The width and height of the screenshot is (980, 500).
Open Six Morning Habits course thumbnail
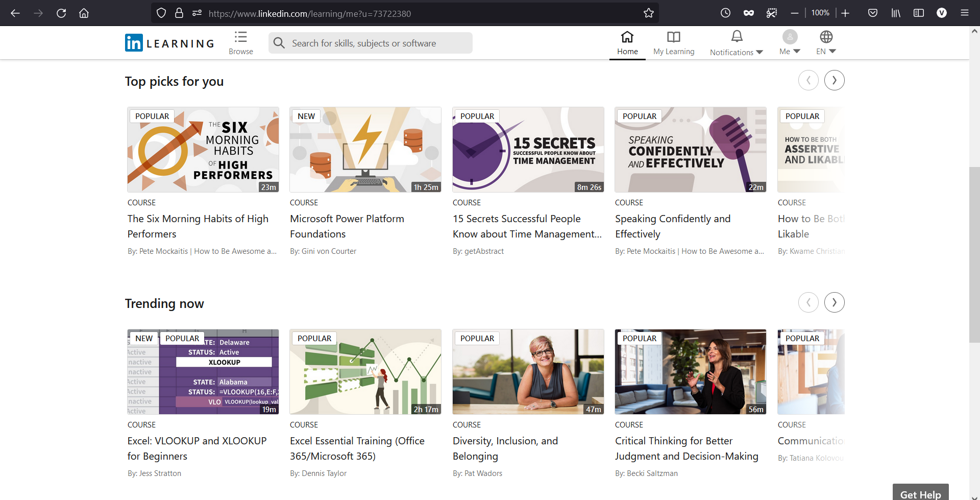pos(203,150)
